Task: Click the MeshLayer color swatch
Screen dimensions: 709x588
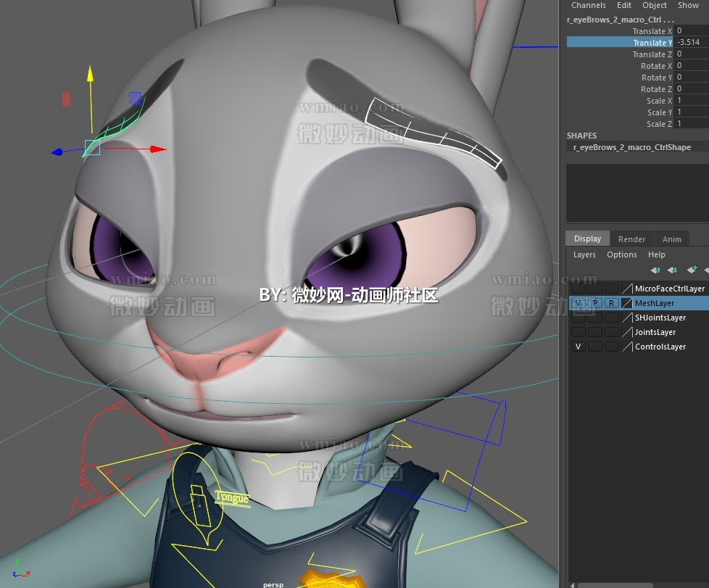Action: coord(628,303)
